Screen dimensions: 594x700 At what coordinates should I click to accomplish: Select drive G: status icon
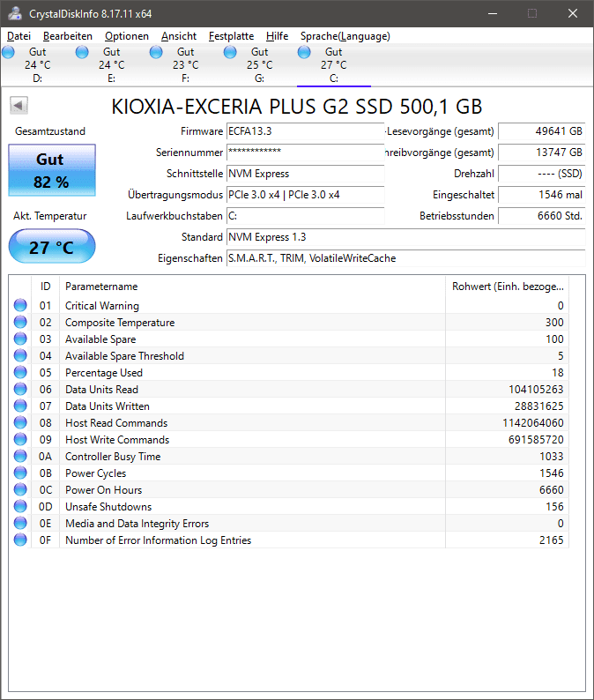click(230, 52)
